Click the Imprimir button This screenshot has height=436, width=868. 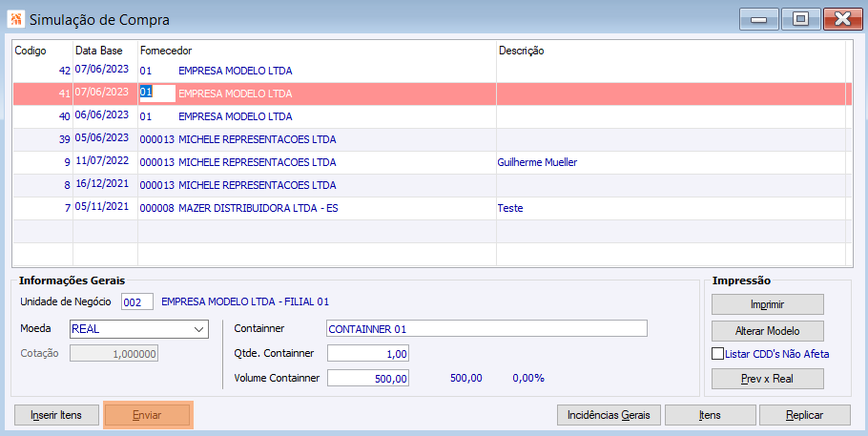(x=767, y=304)
